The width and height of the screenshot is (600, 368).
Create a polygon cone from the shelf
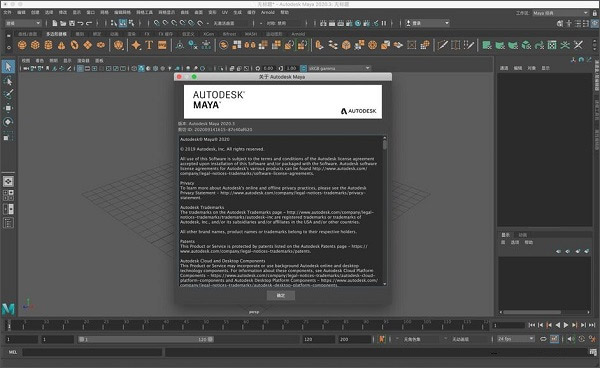61,45
